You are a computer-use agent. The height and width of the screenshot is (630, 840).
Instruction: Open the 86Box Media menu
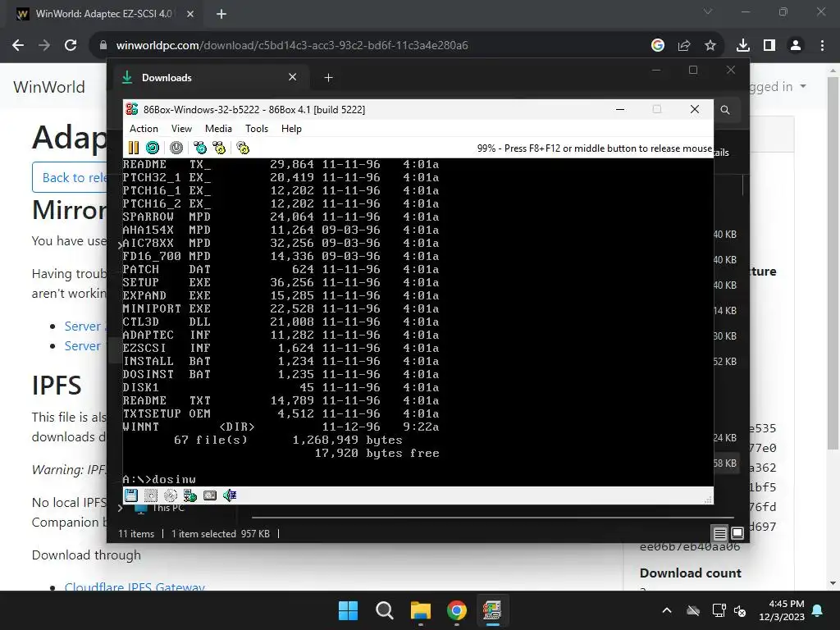[x=218, y=129]
